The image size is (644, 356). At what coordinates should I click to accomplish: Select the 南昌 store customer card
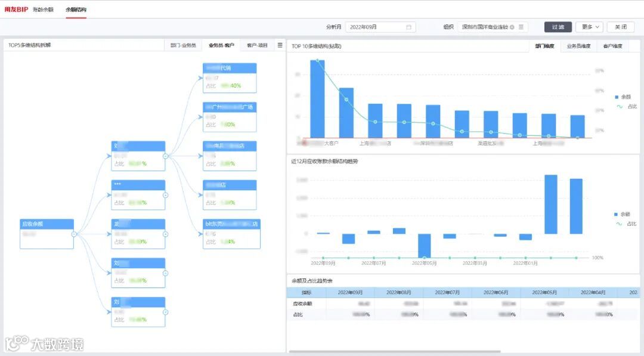click(230, 156)
